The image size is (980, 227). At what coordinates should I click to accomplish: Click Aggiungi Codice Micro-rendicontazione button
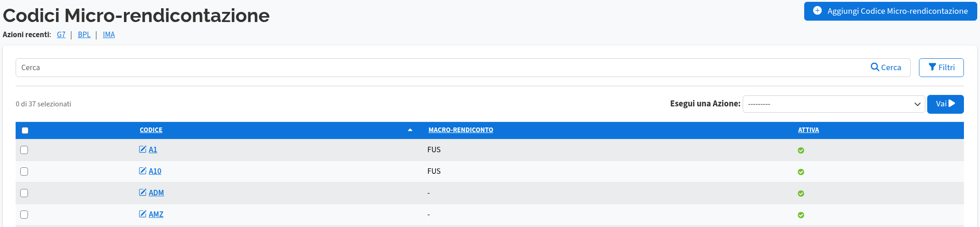click(890, 11)
